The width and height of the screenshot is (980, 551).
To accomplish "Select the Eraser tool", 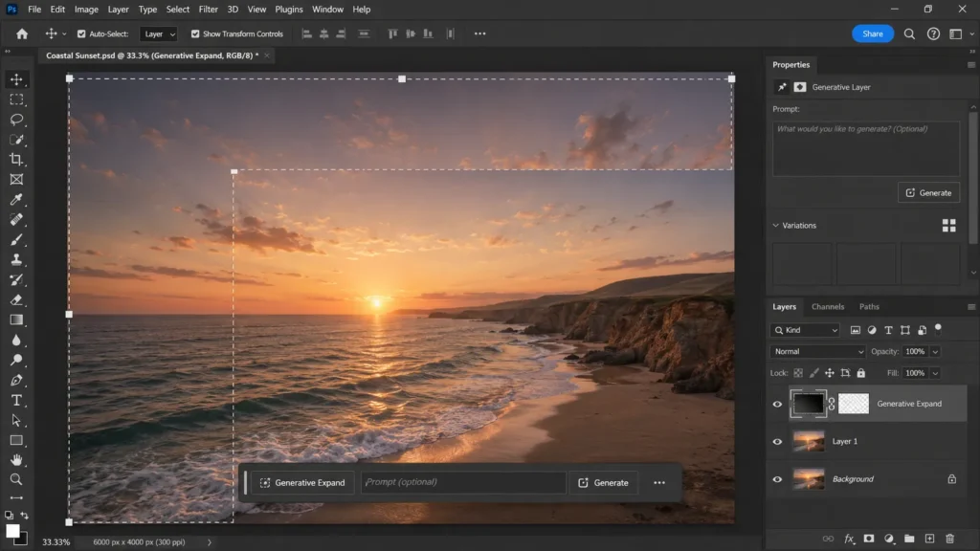I will point(16,299).
